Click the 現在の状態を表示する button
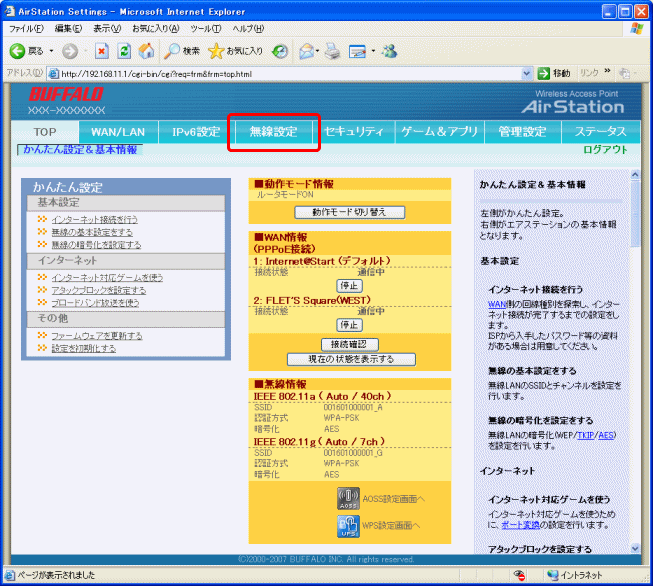This screenshot has height=586, width=653. pyautogui.click(x=351, y=359)
